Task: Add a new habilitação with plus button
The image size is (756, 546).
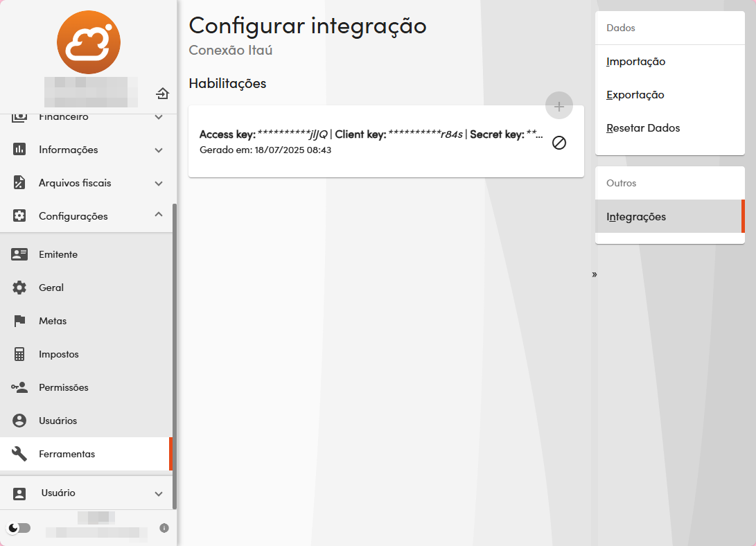Action: coord(559,105)
